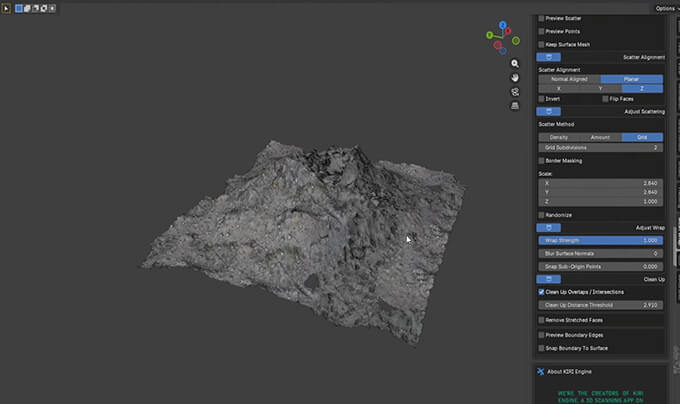Viewport: 680px width, 404px height.
Task: Click the Wrap Strength slider
Action: (x=600, y=241)
